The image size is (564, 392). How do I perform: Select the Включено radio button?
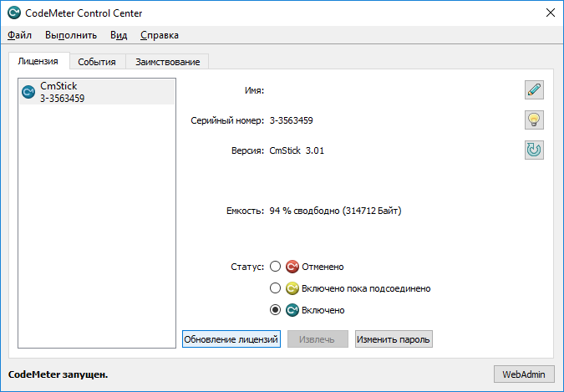click(276, 310)
